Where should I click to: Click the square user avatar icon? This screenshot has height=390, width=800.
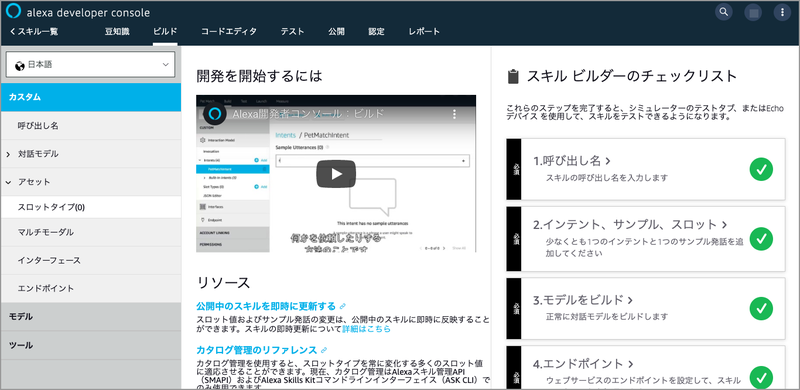pos(753,12)
